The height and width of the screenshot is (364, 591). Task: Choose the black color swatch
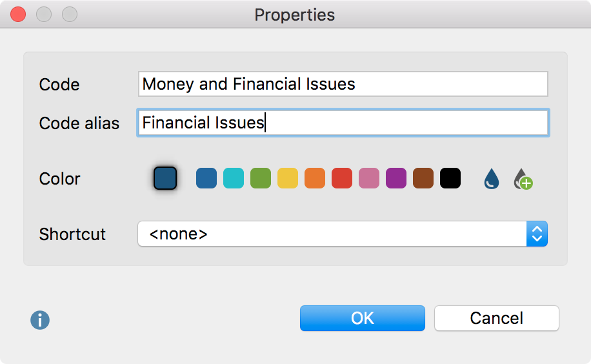(450, 178)
